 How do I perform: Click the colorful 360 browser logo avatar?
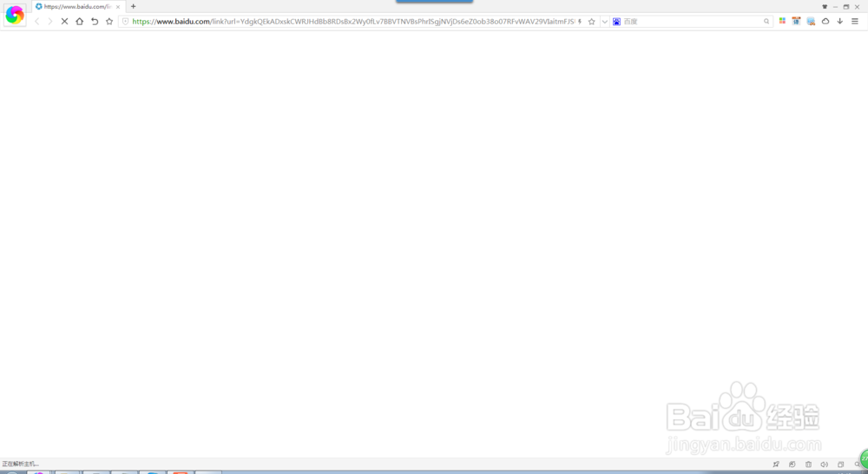(15, 15)
